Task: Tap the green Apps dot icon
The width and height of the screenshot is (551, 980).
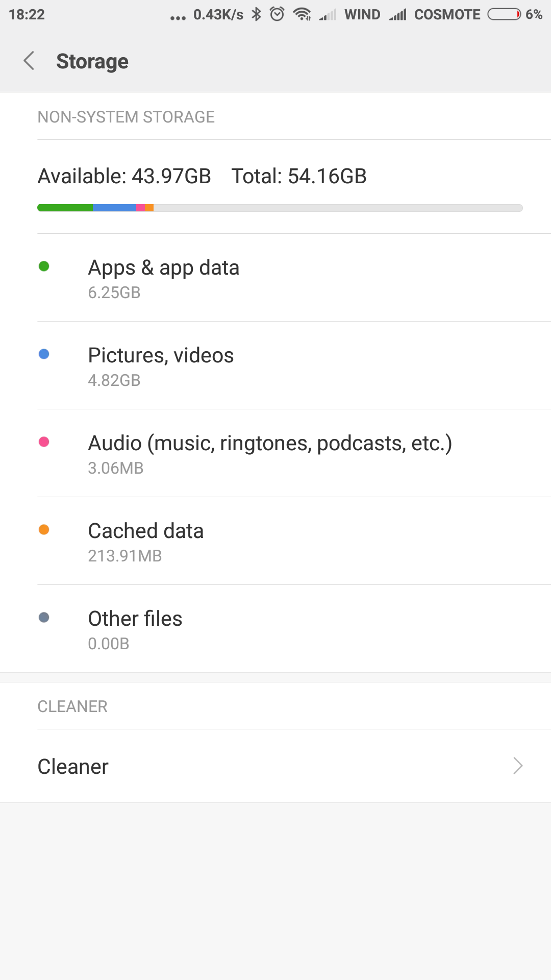Action: (x=44, y=266)
